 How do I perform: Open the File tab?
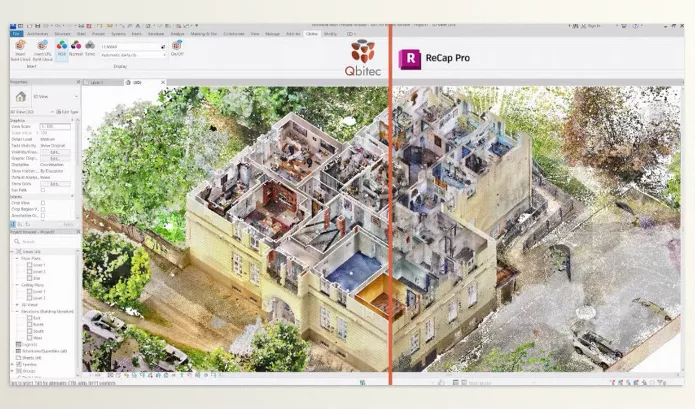tap(16, 34)
